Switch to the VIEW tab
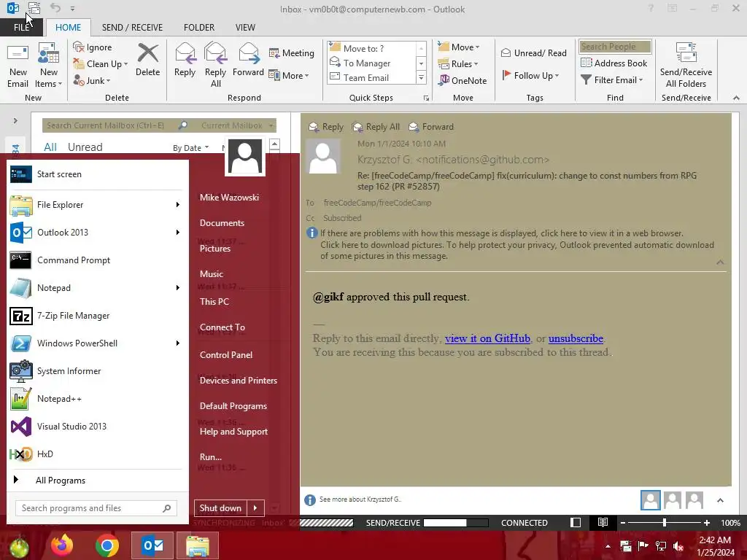 245,27
